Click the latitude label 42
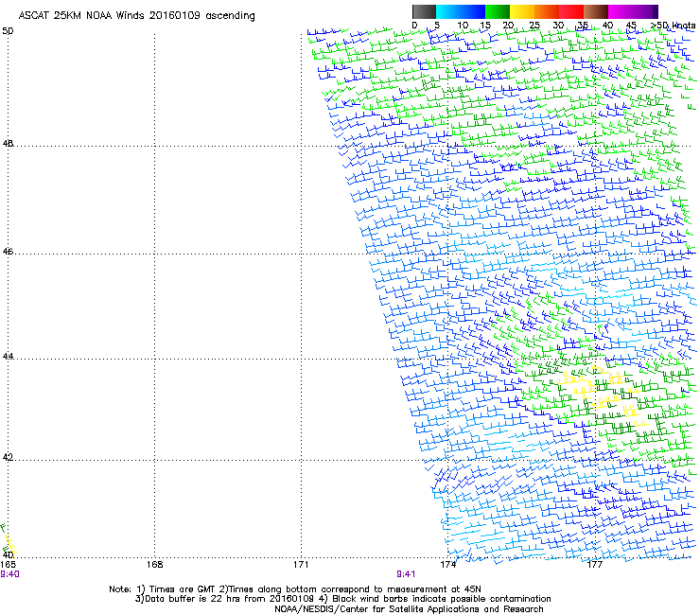Viewport: 700px width, 615px height. [8, 457]
